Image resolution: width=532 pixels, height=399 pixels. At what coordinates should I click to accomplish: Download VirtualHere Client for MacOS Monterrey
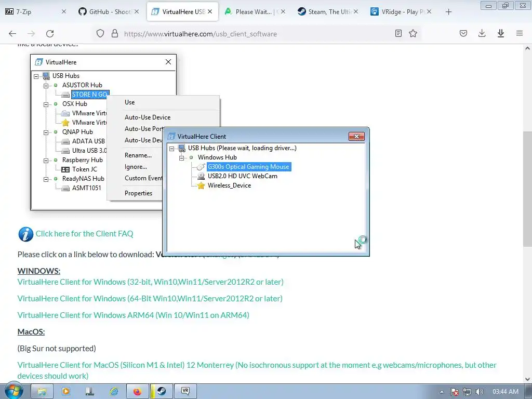tap(257, 370)
